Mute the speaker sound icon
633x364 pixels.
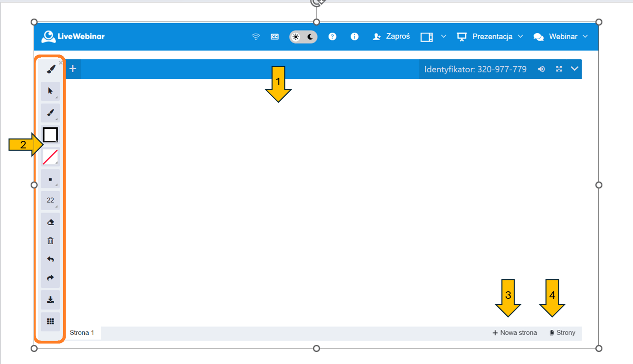coord(542,69)
